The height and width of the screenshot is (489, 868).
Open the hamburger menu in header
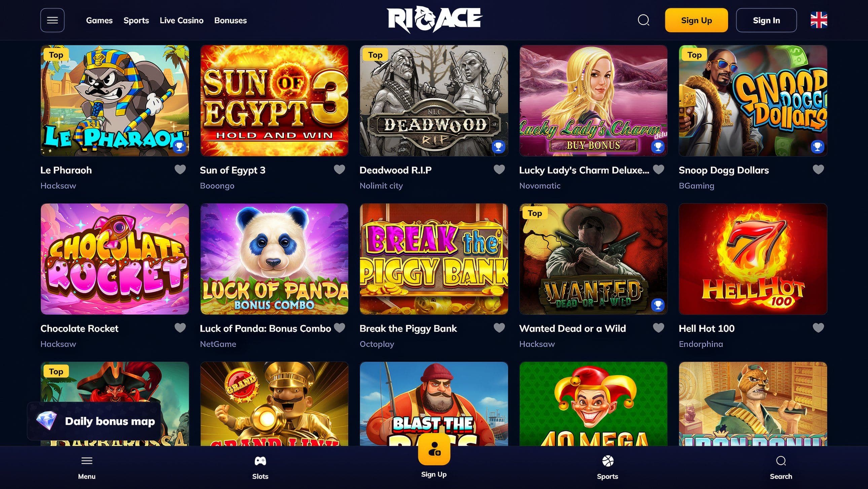pyautogui.click(x=52, y=20)
